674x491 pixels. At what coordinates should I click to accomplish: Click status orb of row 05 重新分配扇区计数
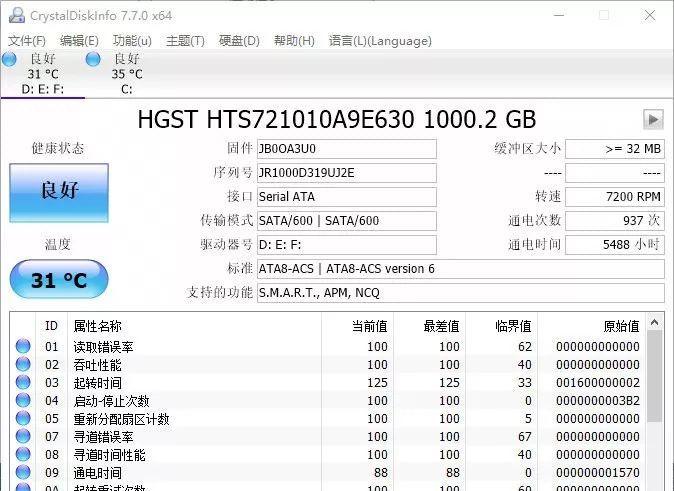pos(23,418)
